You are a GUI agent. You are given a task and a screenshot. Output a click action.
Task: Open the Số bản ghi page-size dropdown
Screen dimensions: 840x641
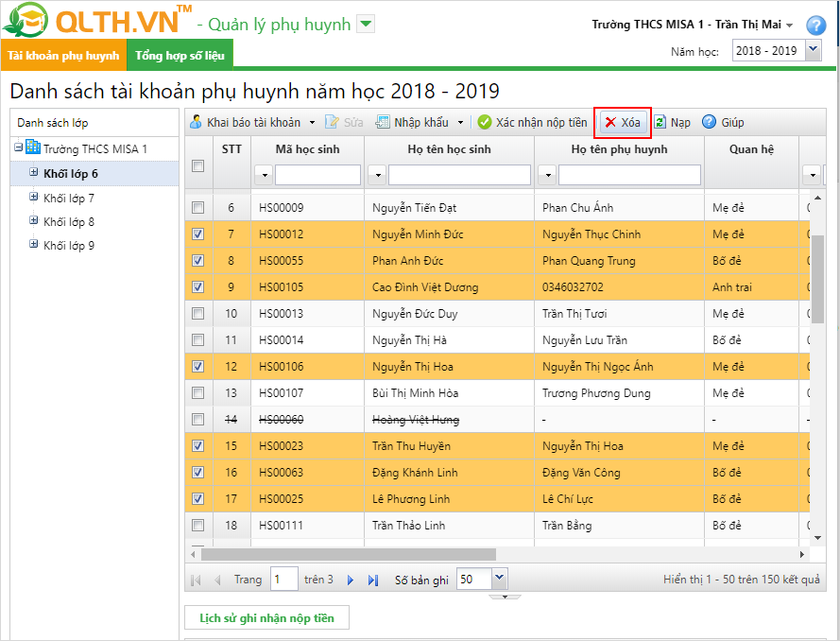pos(499,579)
